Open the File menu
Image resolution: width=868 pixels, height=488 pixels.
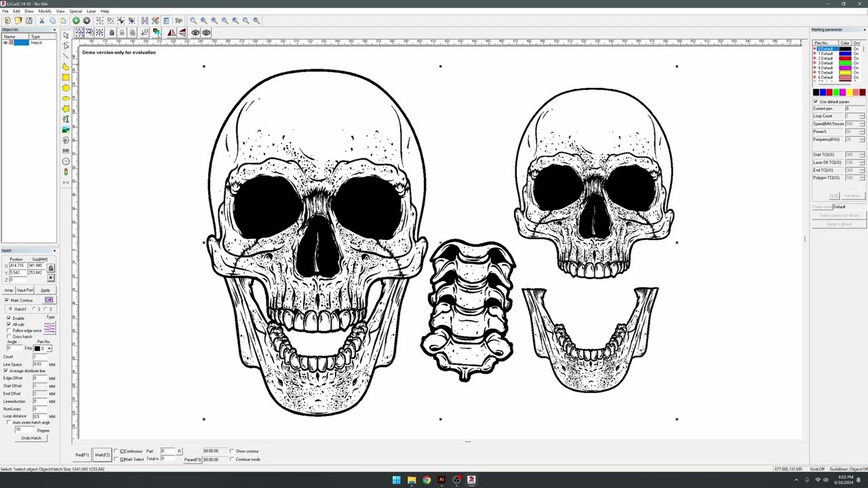point(5,11)
